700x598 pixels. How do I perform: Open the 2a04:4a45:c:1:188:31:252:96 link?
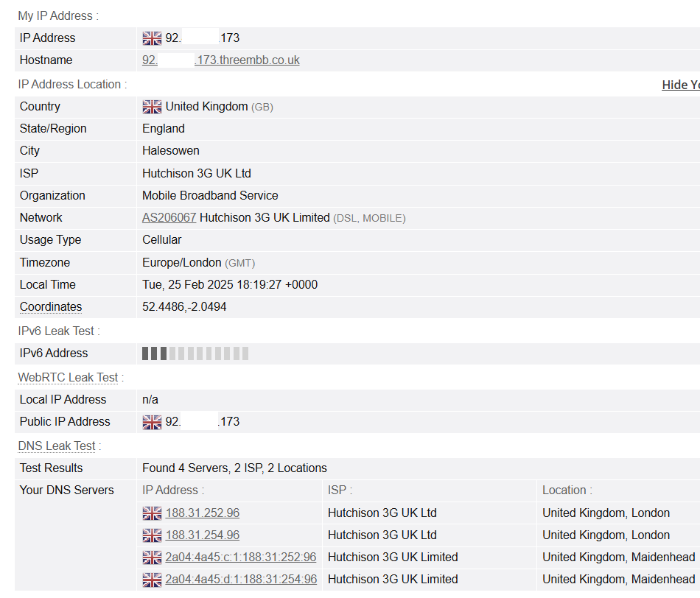tap(240, 557)
